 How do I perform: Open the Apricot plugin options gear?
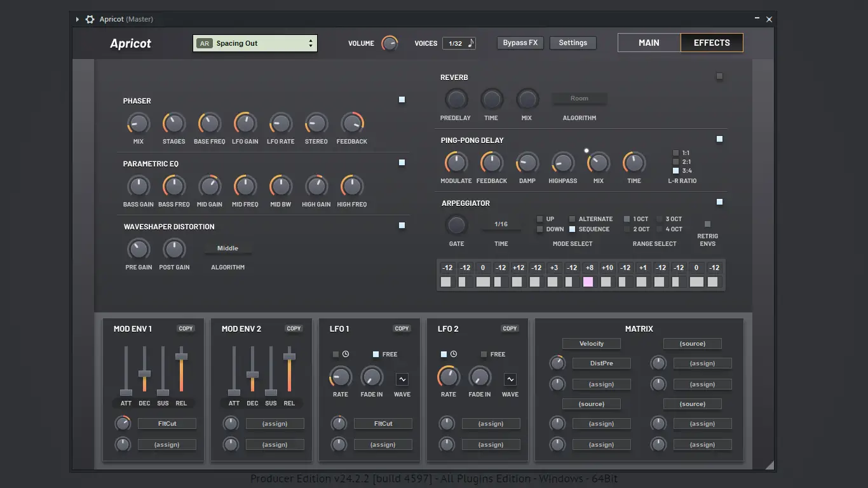click(90, 20)
